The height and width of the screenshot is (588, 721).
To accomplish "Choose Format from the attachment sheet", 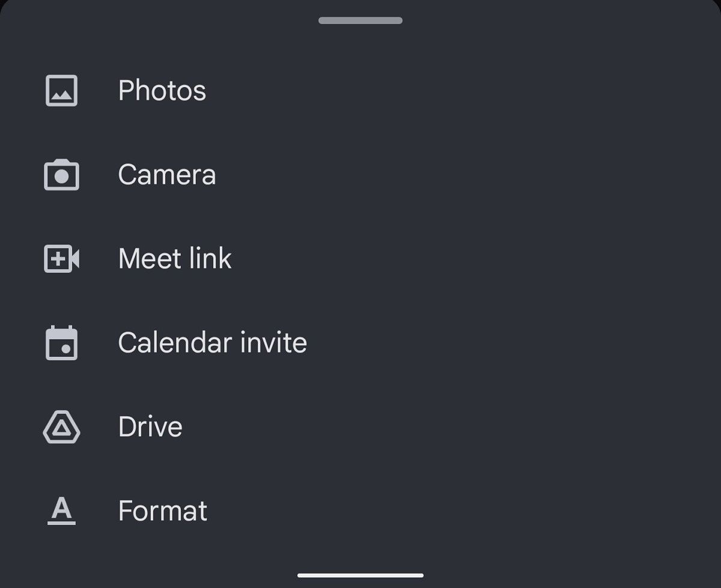I will (162, 511).
